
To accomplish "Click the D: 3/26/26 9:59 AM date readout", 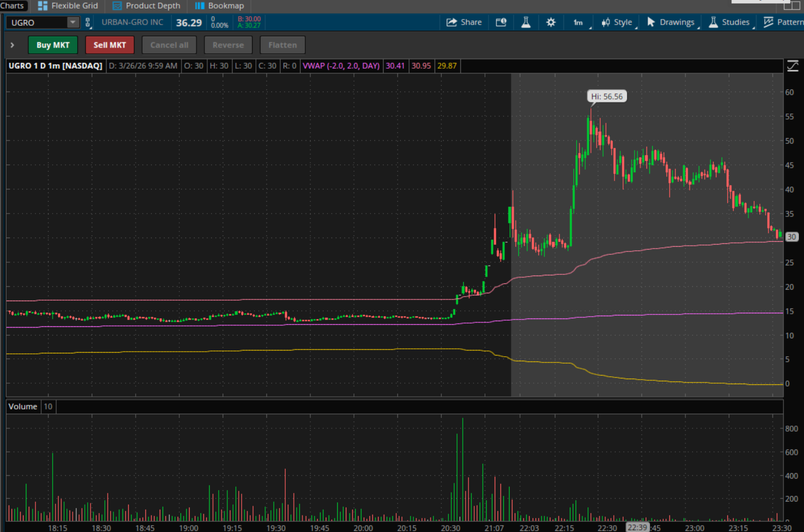I will tap(143, 66).
